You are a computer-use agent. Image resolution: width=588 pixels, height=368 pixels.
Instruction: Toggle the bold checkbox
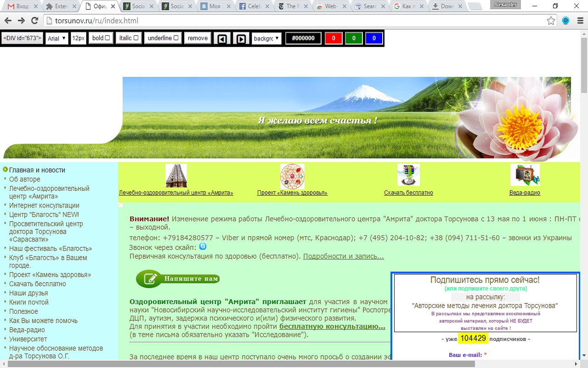coord(107,38)
